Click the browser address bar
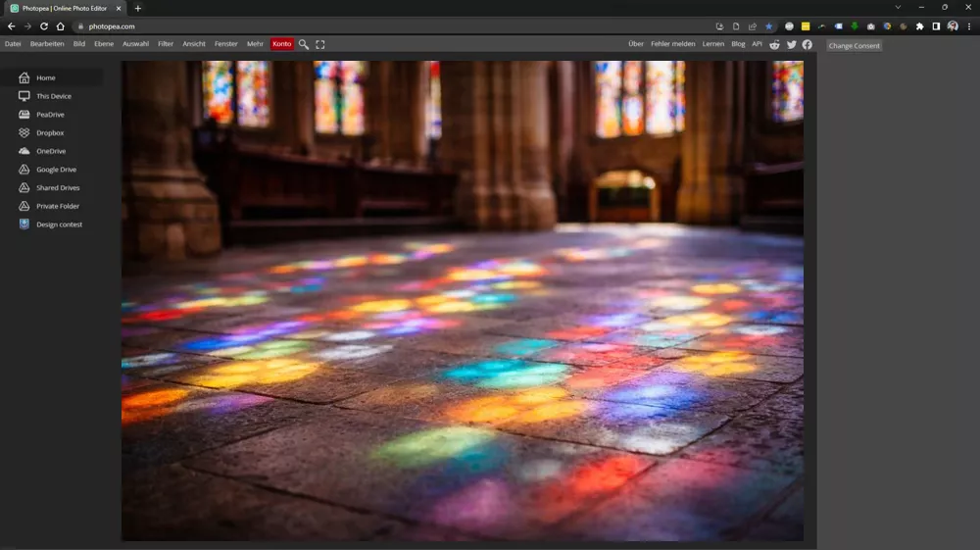This screenshot has height=550, width=980. click(x=392, y=26)
